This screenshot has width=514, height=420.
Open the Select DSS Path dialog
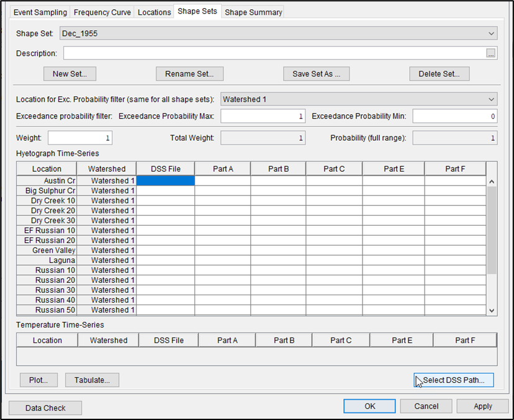click(454, 380)
